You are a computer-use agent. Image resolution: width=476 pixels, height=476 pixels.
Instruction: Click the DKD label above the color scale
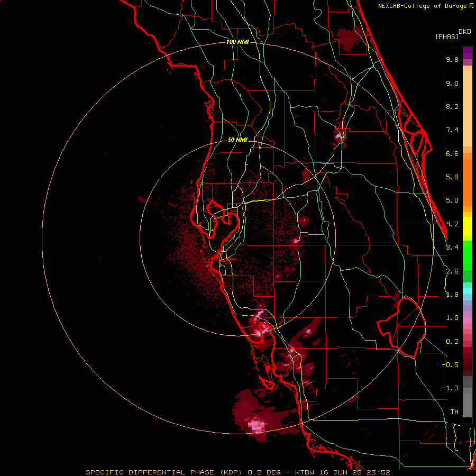(465, 32)
